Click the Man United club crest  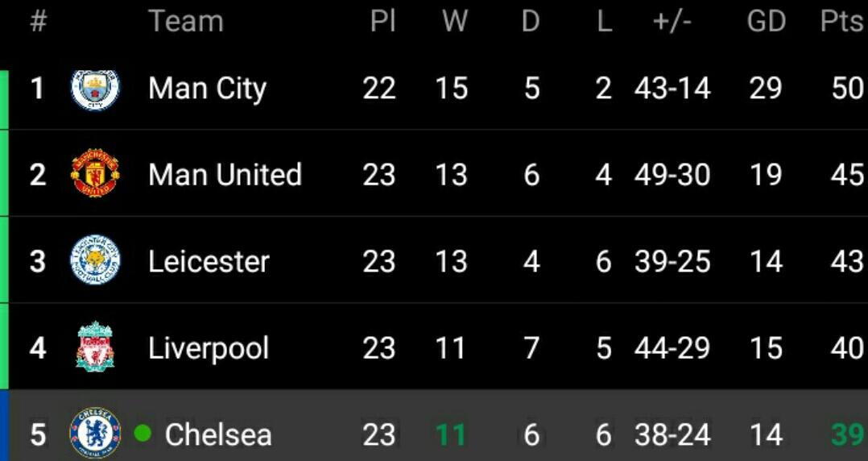click(x=95, y=174)
